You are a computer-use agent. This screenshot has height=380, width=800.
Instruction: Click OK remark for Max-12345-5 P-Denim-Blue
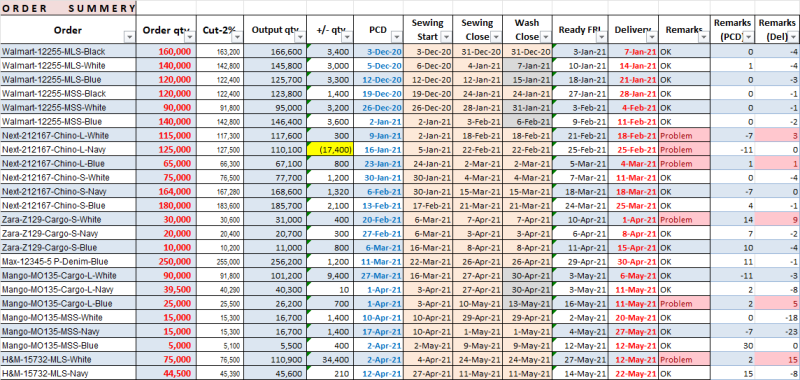(684, 262)
